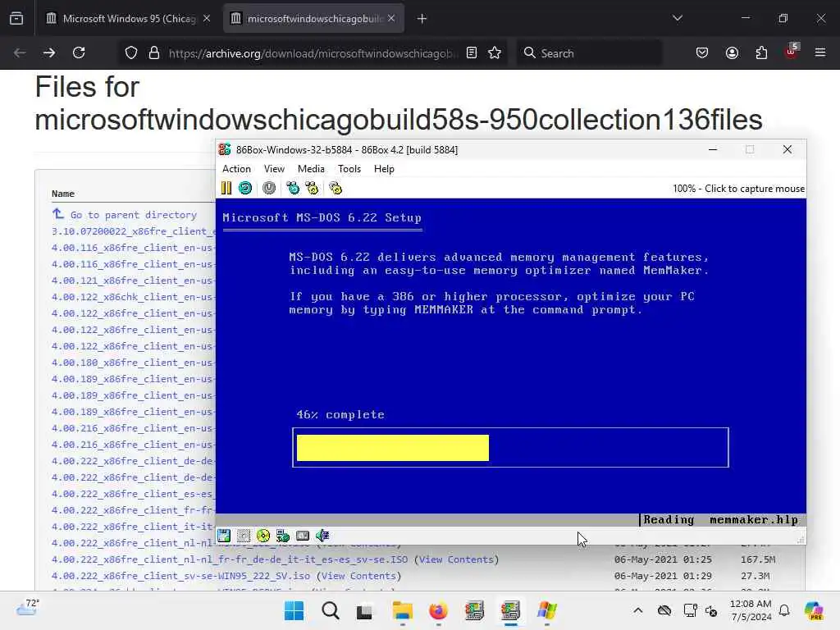
Task: Open Task View on the taskbar
Action: (x=365, y=610)
